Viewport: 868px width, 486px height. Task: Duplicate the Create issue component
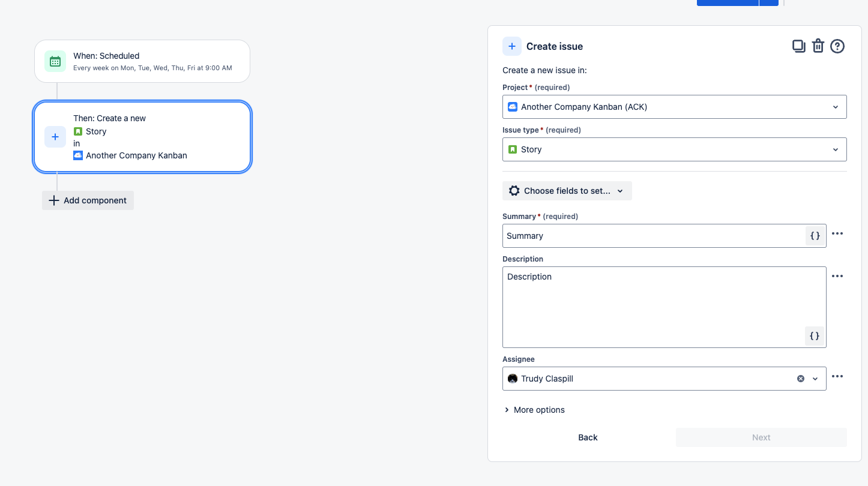[x=799, y=46]
